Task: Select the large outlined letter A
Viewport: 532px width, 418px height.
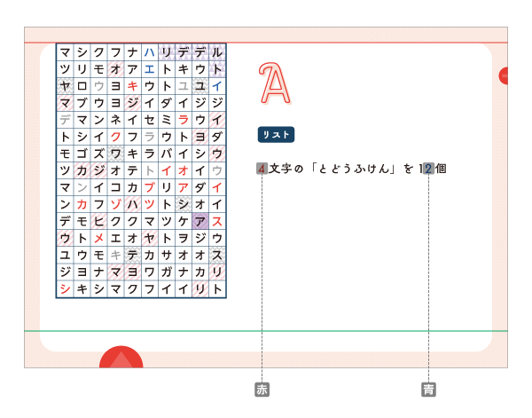Action: click(274, 83)
